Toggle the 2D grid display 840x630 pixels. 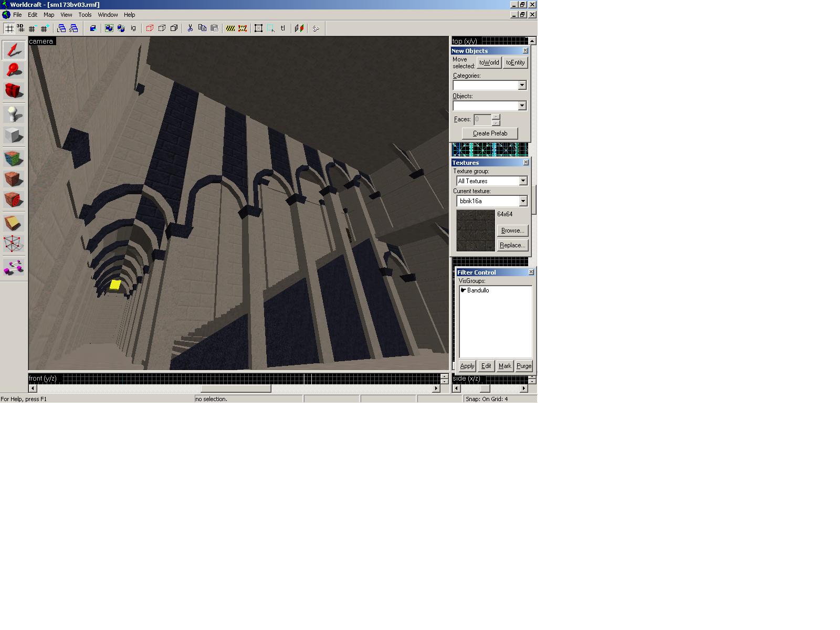[9, 28]
